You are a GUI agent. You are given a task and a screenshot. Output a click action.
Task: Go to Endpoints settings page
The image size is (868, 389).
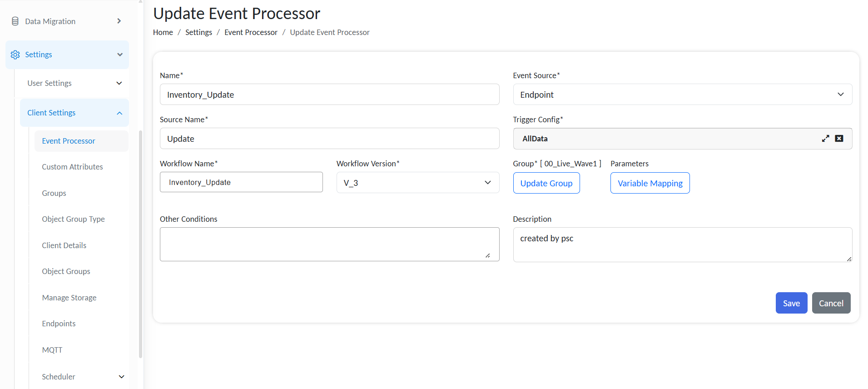point(59,324)
